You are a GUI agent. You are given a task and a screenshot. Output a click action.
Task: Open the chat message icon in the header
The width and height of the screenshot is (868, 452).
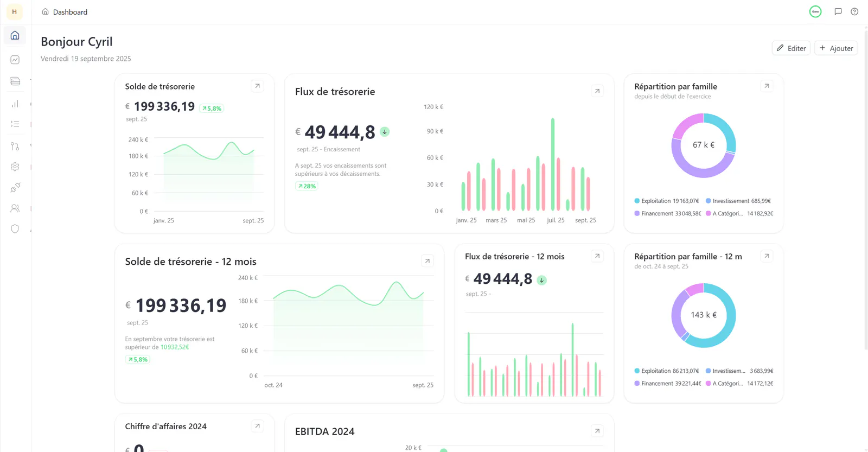838,11
